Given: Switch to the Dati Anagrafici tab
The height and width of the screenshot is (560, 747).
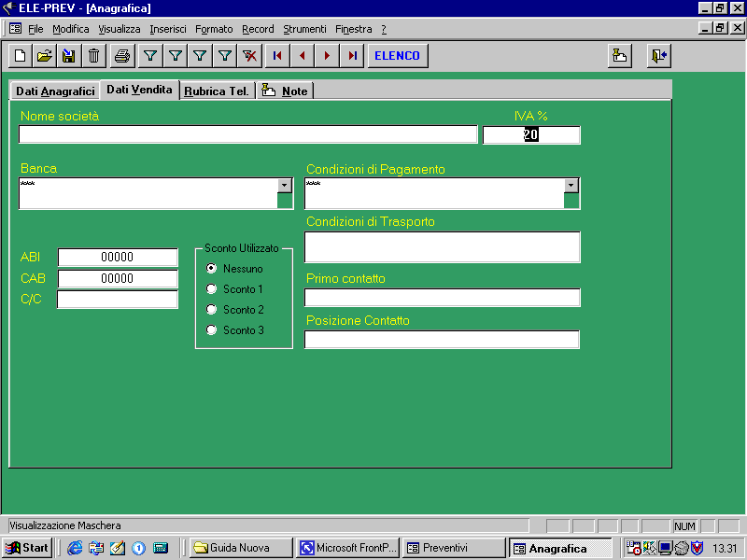Looking at the screenshot, I should [x=55, y=91].
